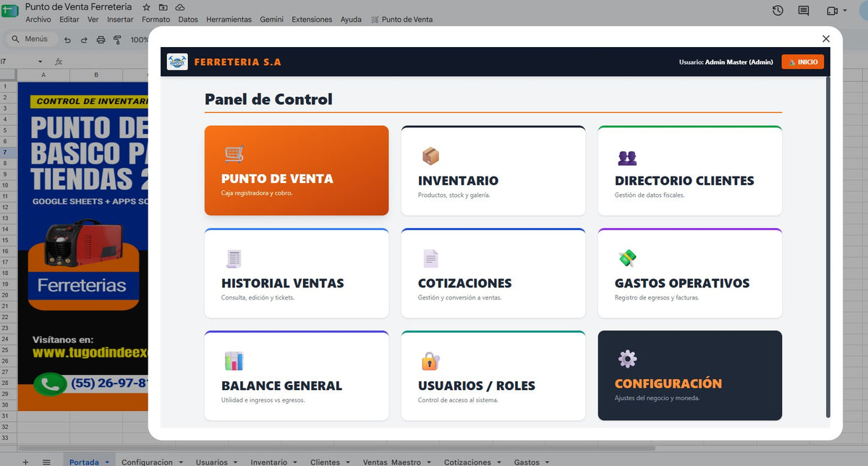The height and width of the screenshot is (466, 868).
Task: Open the custom Punto de Venta menu
Action: [401, 20]
